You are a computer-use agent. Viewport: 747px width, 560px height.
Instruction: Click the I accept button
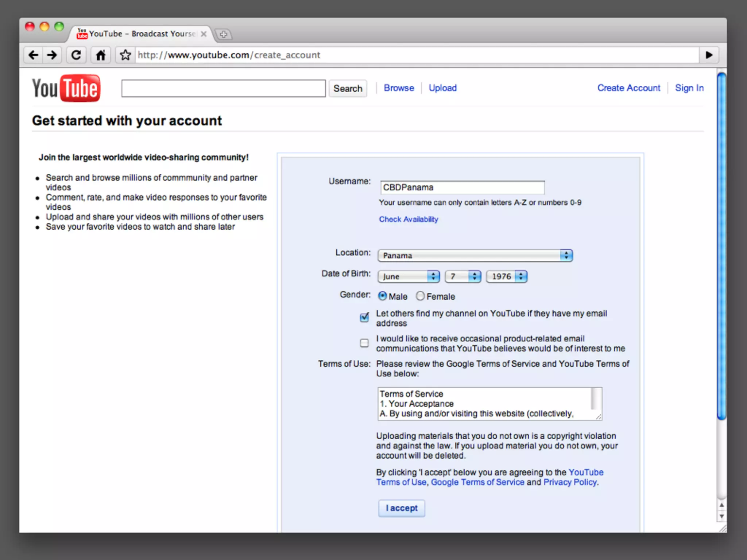click(x=402, y=508)
